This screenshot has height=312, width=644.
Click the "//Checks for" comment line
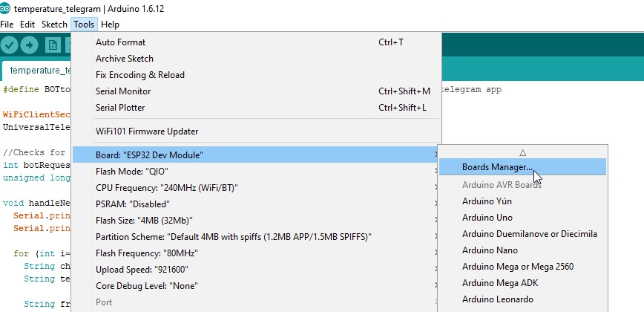pyautogui.click(x=34, y=152)
